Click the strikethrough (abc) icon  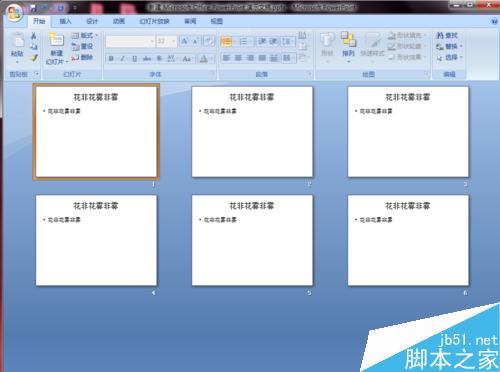(147, 59)
